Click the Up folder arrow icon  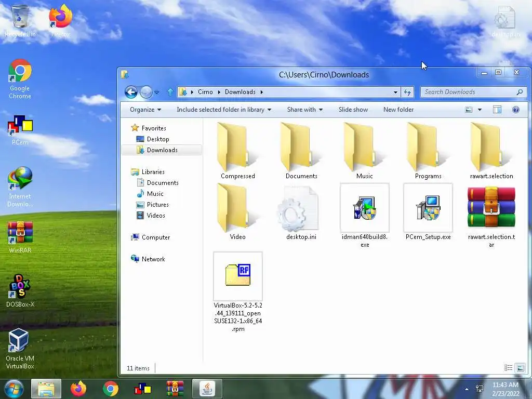point(170,92)
